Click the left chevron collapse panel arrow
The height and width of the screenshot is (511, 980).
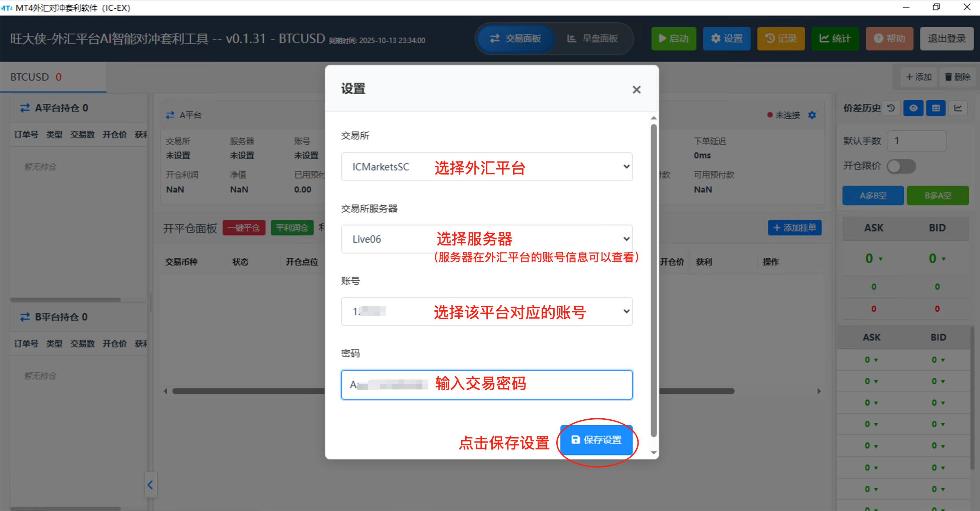150,485
